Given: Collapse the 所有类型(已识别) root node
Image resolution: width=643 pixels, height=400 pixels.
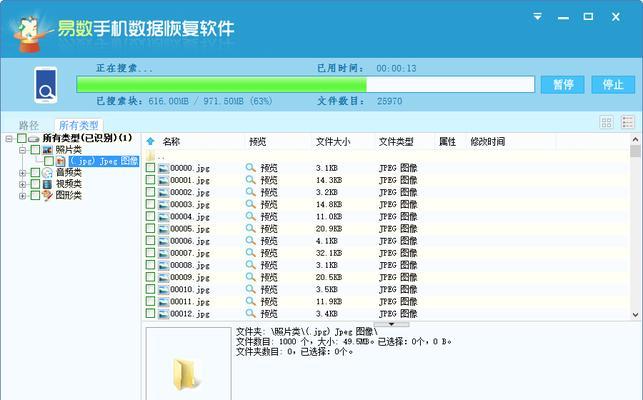Looking at the screenshot, I should coord(9,139).
